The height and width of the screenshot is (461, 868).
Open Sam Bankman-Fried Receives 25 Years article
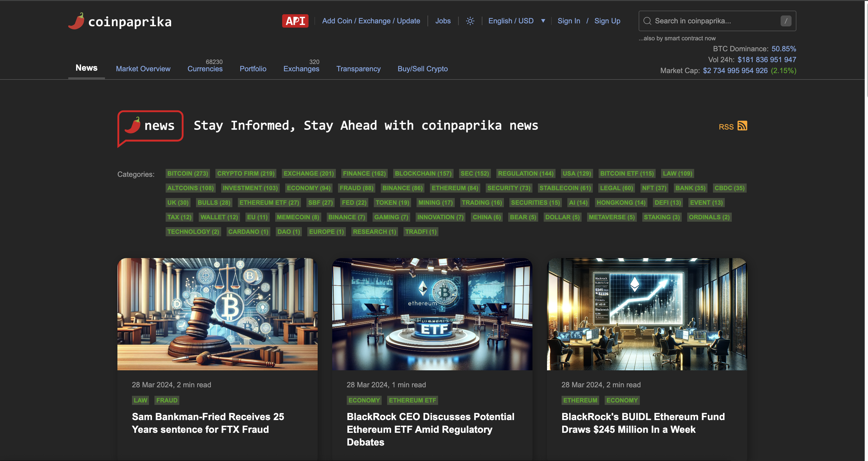pos(208,423)
